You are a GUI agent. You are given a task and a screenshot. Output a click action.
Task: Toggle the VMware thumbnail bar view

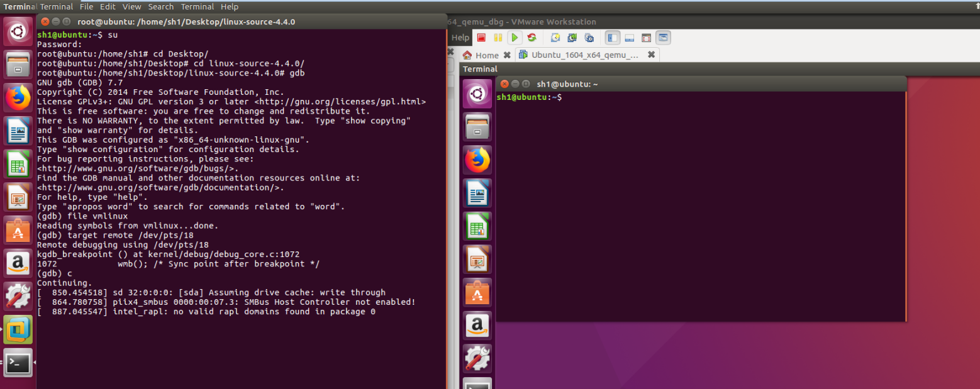(629, 38)
